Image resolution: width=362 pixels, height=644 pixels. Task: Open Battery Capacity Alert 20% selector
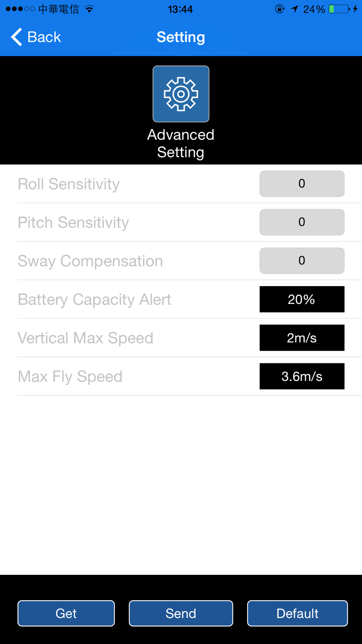(x=302, y=299)
